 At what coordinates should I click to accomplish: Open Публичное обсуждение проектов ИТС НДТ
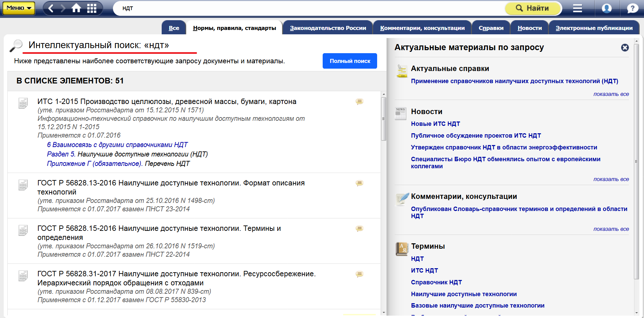coord(476,136)
